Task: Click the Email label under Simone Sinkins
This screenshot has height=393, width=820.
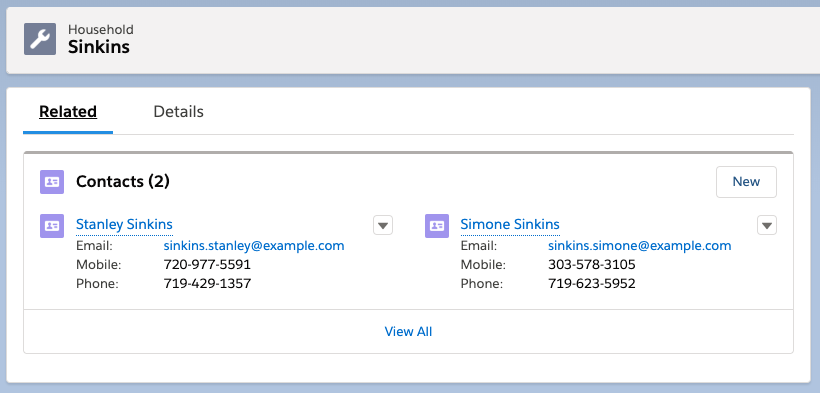Action: (x=479, y=245)
